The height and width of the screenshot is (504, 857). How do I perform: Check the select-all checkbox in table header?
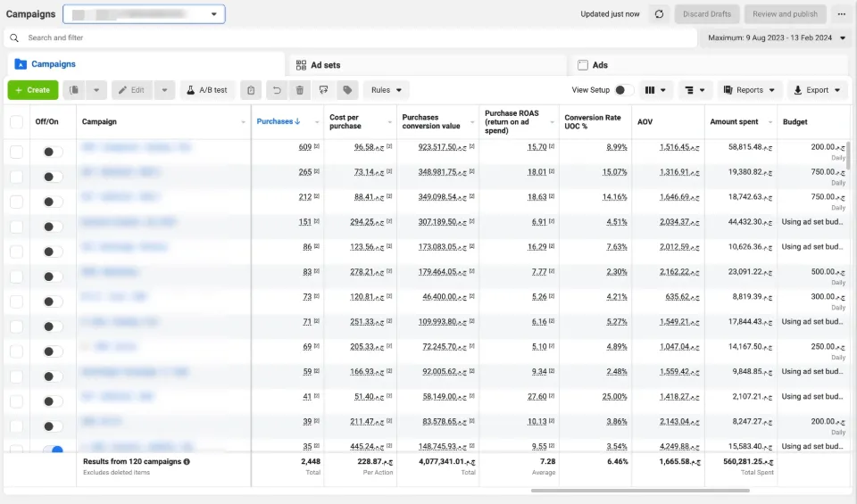pyautogui.click(x=16, y=122)
